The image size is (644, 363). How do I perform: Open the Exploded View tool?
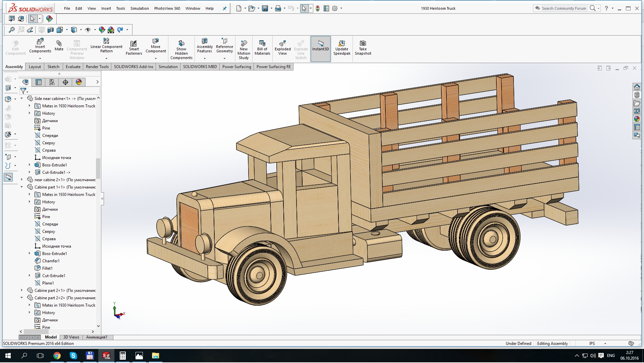[282, 44]
